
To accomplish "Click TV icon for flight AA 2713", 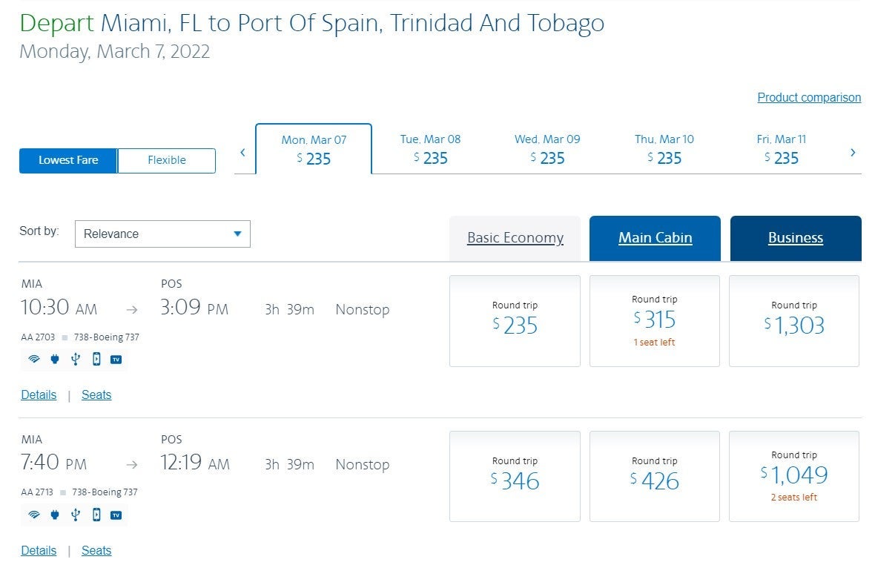I will 116,515.
